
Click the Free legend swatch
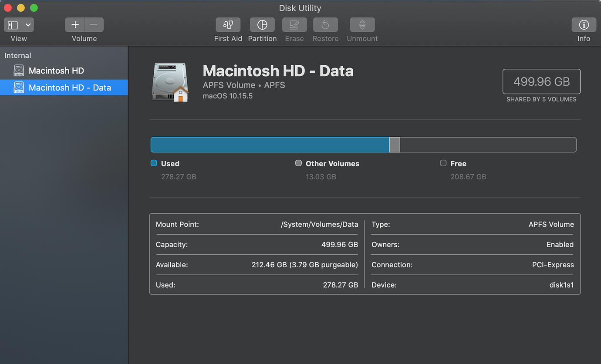(443, 163)
